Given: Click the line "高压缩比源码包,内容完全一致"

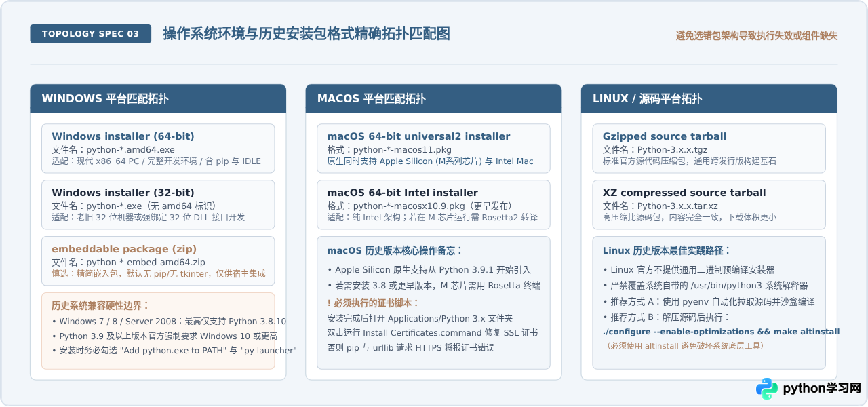Looking at the screenshot, I should point(690,218).
